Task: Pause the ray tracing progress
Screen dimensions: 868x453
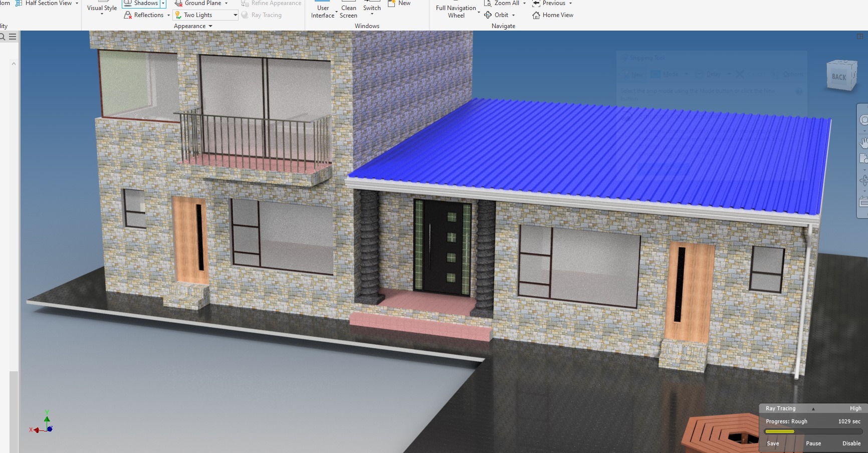Action: (813, 443)
